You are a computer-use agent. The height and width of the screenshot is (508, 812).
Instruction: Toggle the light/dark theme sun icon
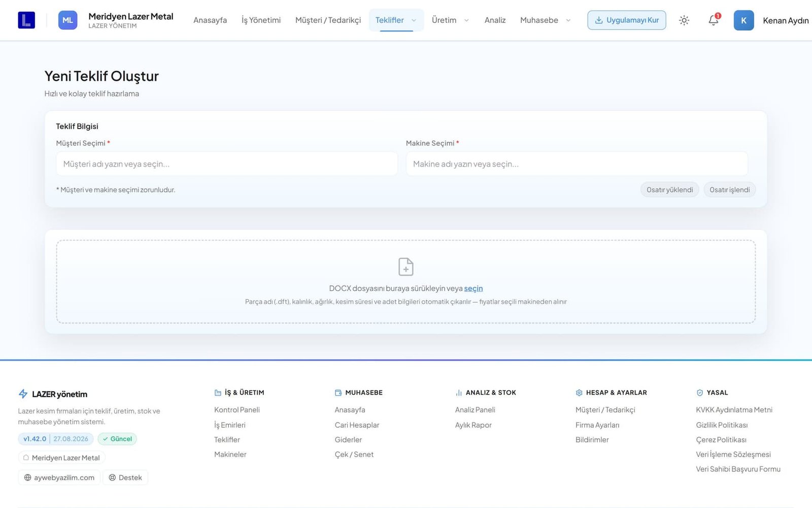pos(684,20)
